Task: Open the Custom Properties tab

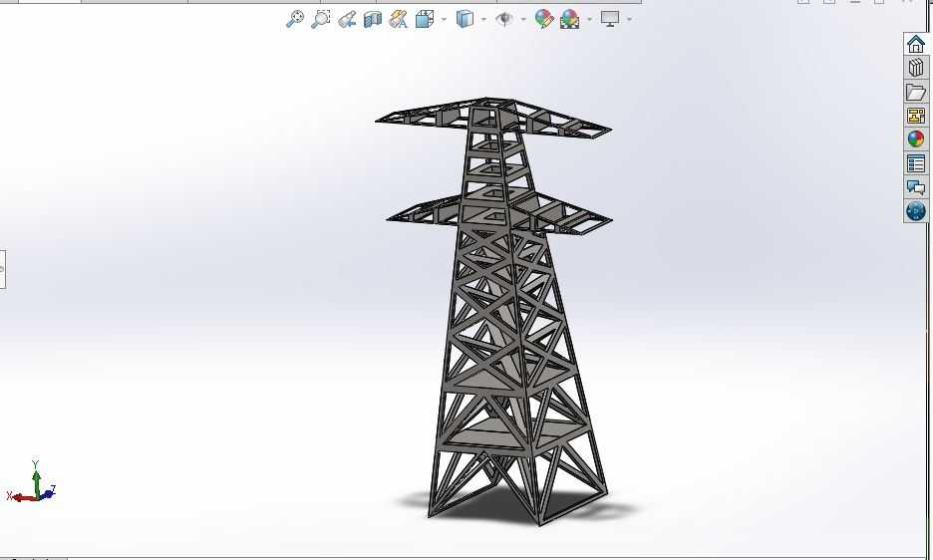Action: point(916,163)
